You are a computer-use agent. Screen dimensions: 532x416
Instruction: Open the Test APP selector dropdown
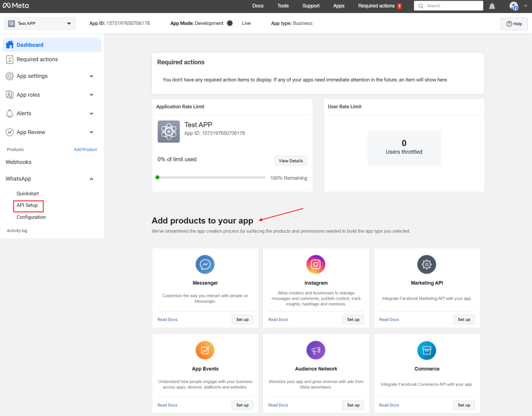[x=40, y=23]
